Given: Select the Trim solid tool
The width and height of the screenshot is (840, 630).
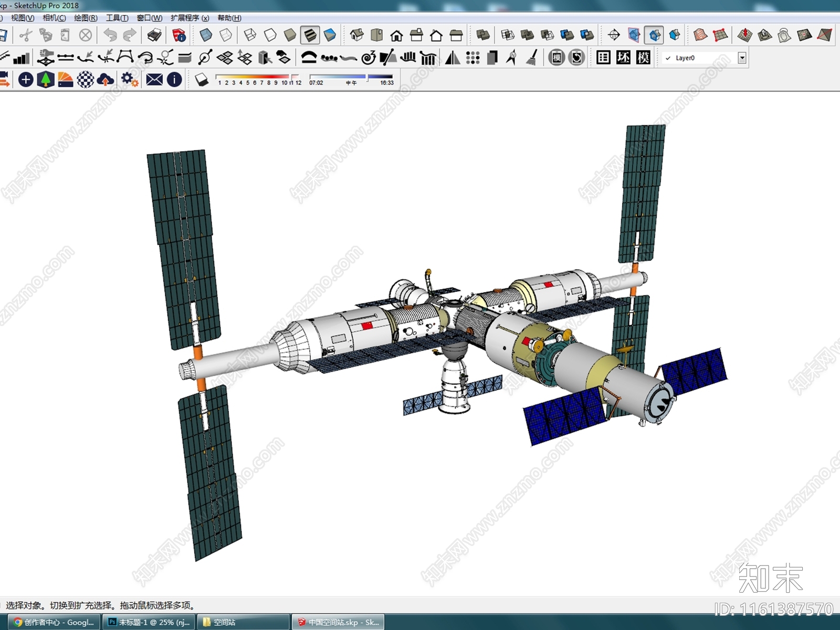Looking at the screenshot, I should (568, 36).
